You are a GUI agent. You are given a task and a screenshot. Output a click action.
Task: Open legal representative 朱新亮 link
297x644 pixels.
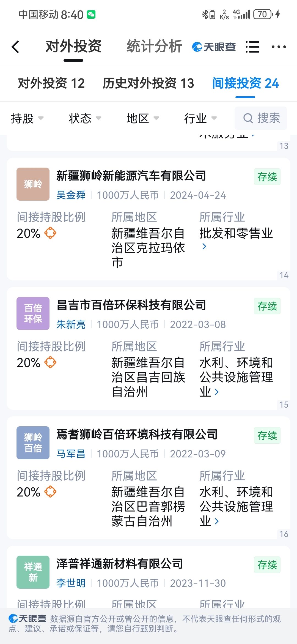(x=71, y=324)
